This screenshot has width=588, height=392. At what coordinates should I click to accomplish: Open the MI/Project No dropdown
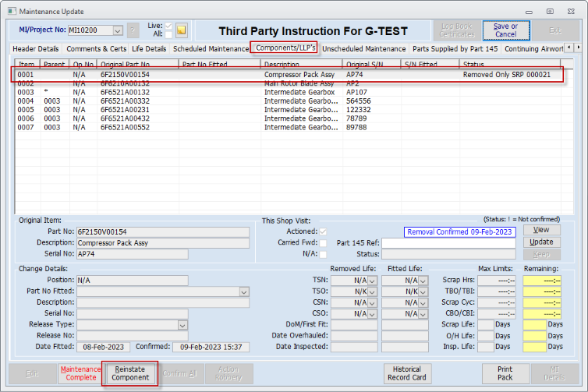[x=118, y=30]
